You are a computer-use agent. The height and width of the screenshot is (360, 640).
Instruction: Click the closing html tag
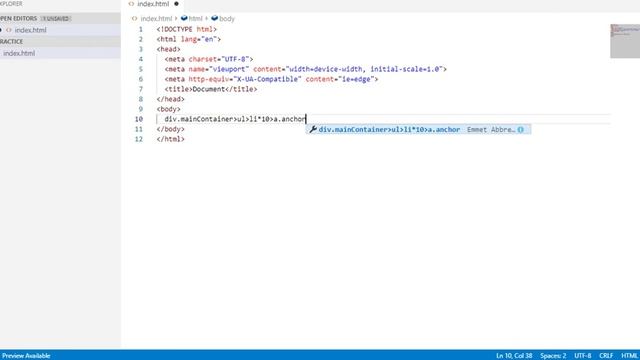(171, 139)
